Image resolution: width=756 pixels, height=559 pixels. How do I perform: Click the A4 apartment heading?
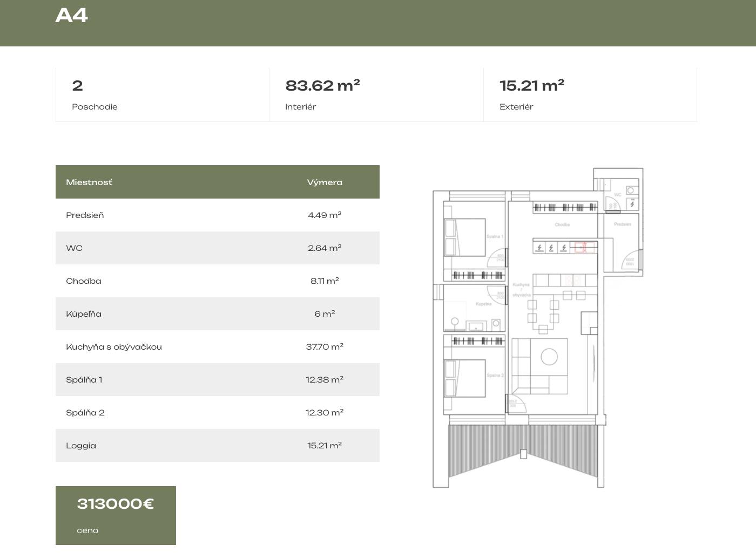(x=72, y=15)
